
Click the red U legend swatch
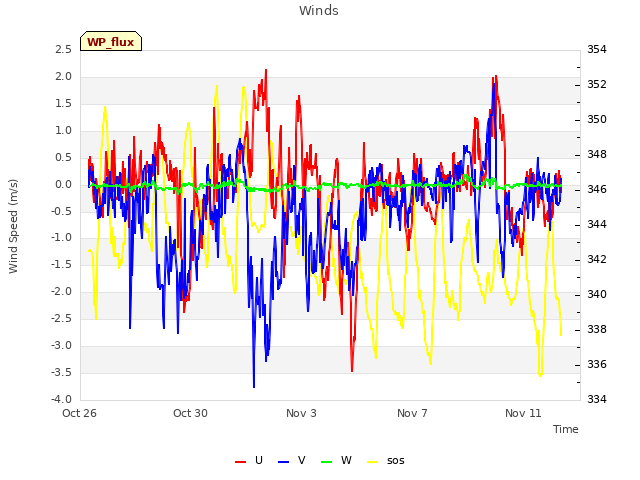click(240, 462)
